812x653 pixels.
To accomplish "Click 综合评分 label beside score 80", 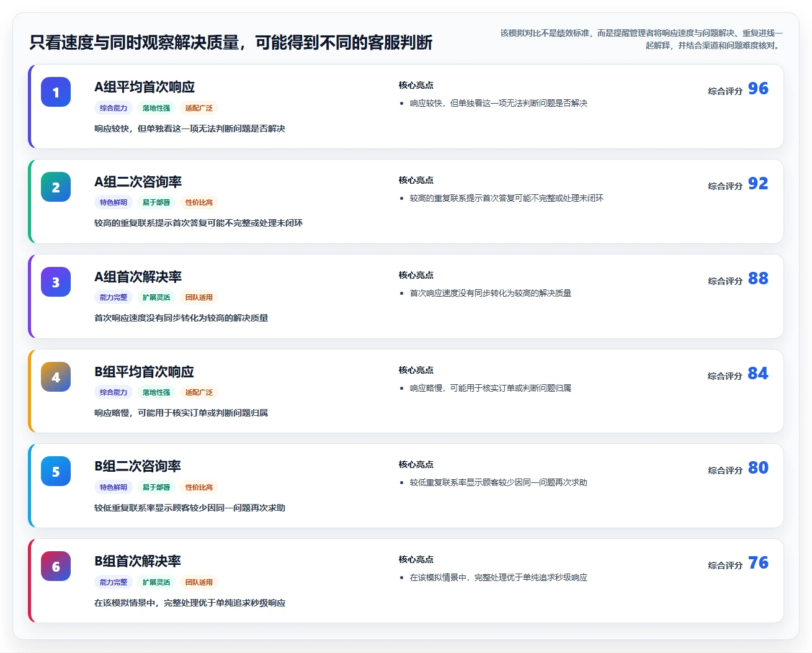I will click(x=725, y=471).
